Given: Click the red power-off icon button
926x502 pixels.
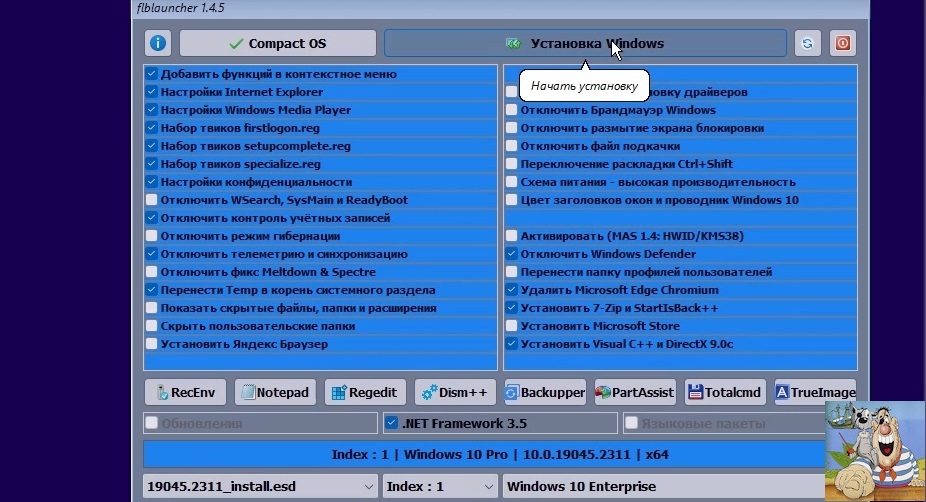Looking at the screenshot, I should [x=843, y=43].
